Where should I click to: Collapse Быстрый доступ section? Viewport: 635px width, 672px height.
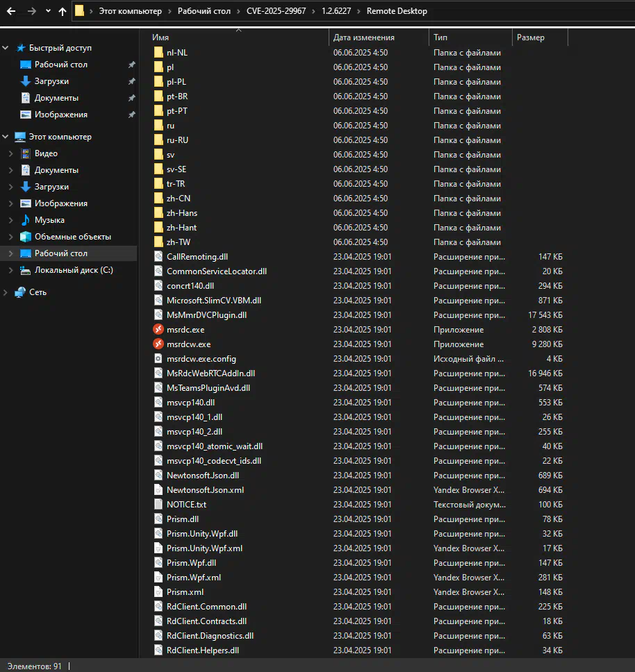click(x=6, y=48)
